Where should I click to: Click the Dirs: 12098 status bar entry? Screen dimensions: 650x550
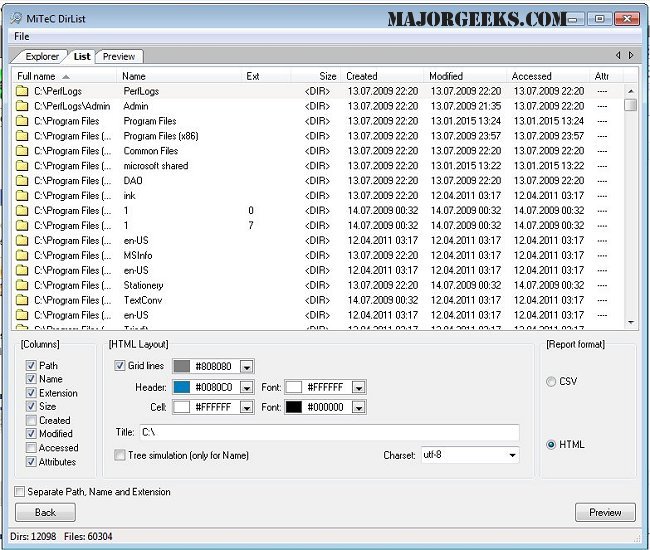[33, 536]
